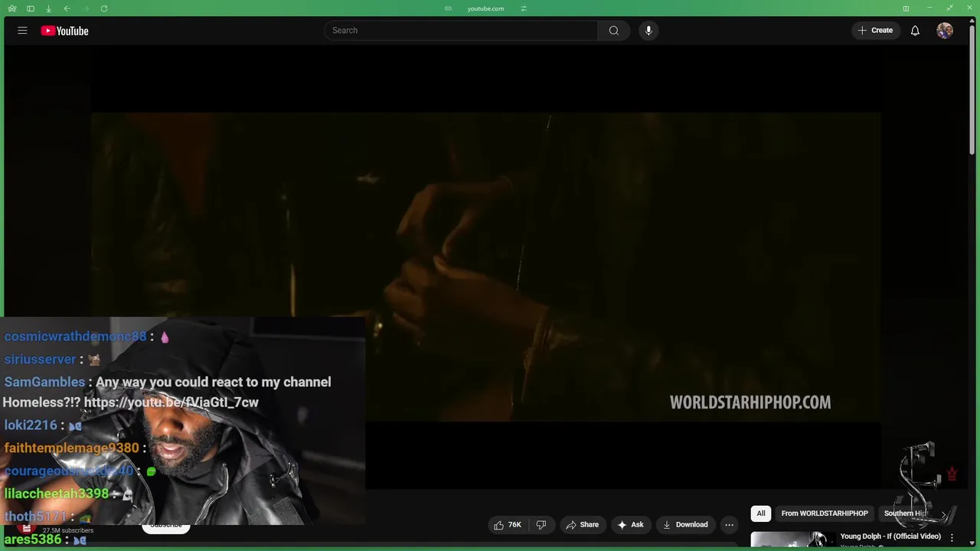The image size is (980, 551).
Task: Open Young Dolph - If video title
Action: 890,536
